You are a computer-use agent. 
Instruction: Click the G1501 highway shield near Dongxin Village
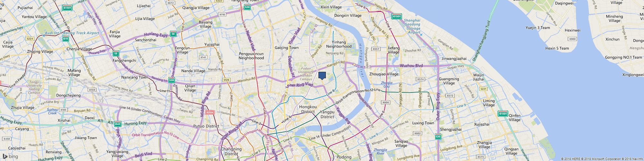point(397,16)
